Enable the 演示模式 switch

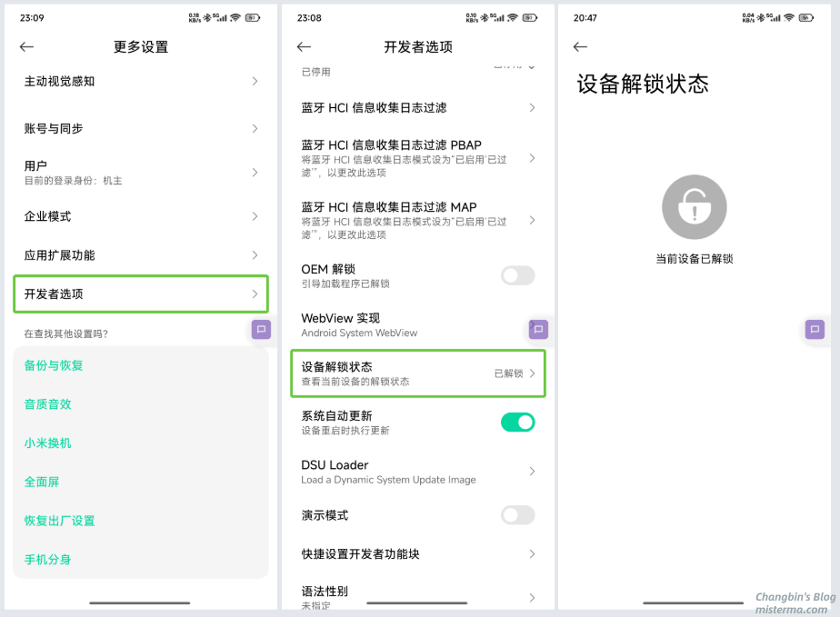pos(517,515)
